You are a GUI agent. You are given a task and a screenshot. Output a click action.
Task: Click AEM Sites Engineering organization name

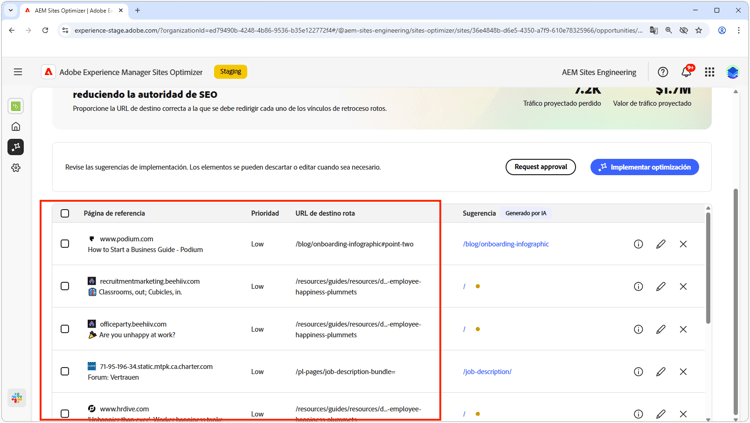point(599,72)
